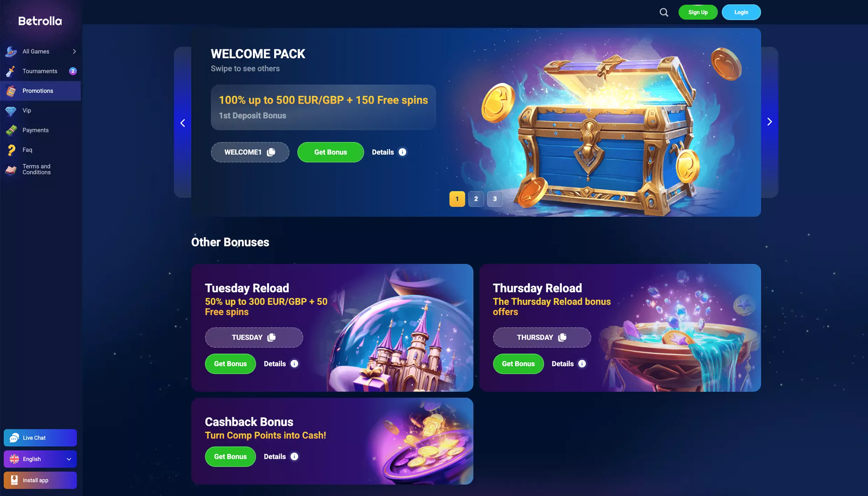Get Bonus for Thursday Reload
868x496 pixels.
click(518, 364)
